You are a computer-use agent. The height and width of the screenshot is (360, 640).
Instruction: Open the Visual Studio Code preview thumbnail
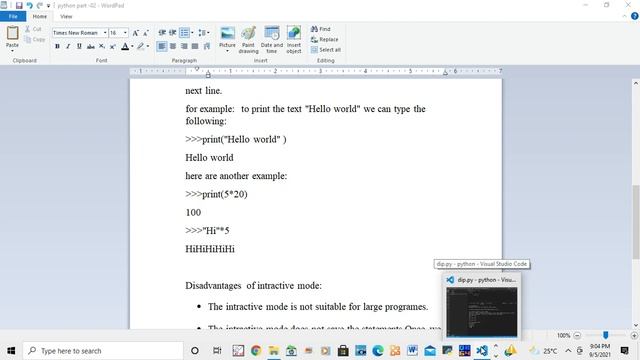[x=482, y=312]
